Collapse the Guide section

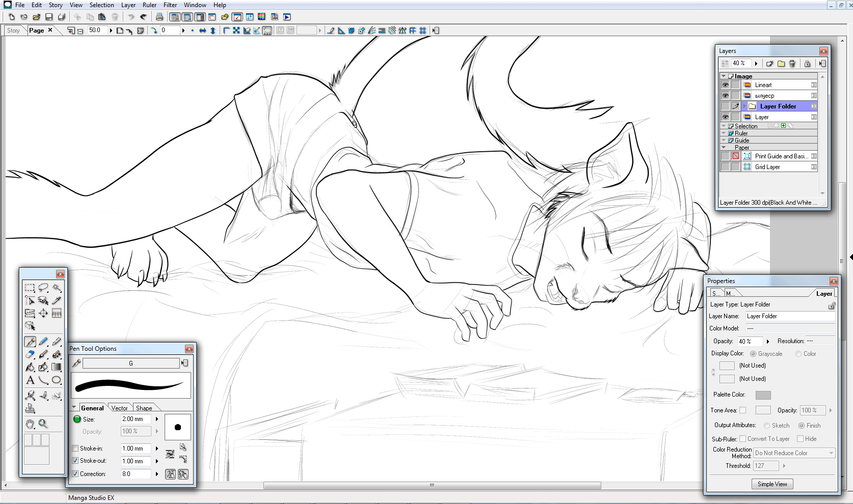724,140
